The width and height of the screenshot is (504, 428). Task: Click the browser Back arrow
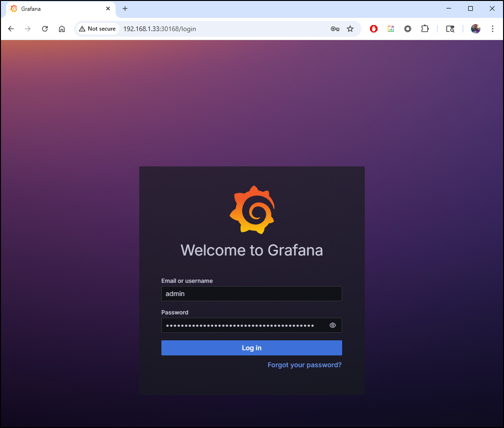pyautogui.click(x=11, y=29)
